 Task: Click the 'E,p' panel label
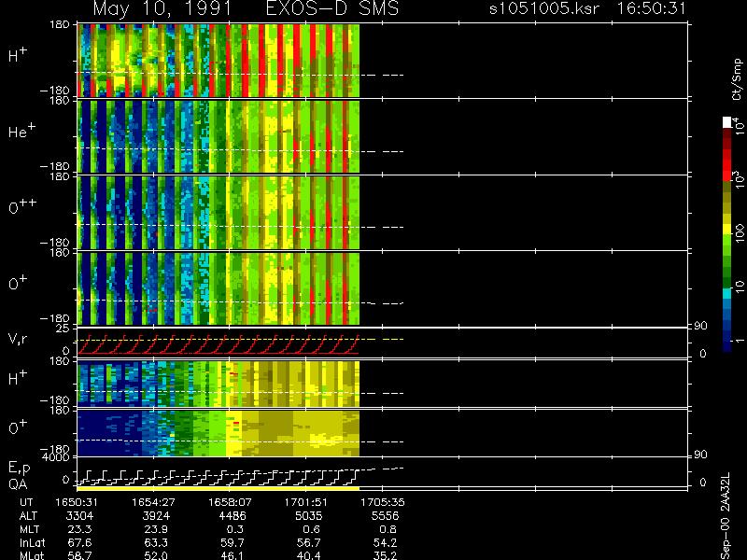(x=19, y=469)
